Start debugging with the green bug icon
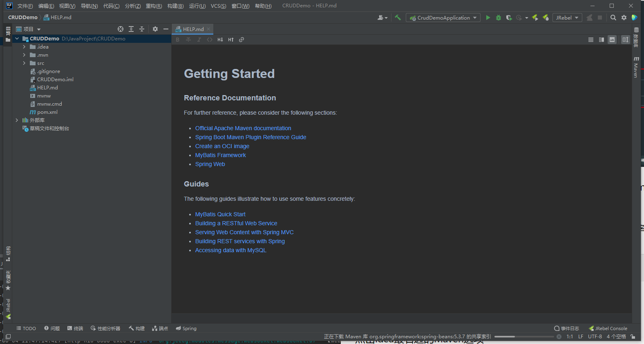The image size is (644, 344). tap(499, 18)
